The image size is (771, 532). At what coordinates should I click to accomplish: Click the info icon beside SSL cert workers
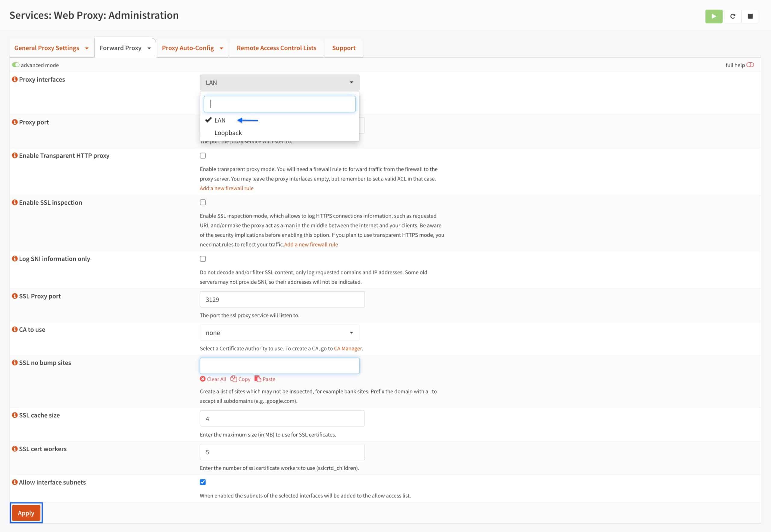[15, 449]
